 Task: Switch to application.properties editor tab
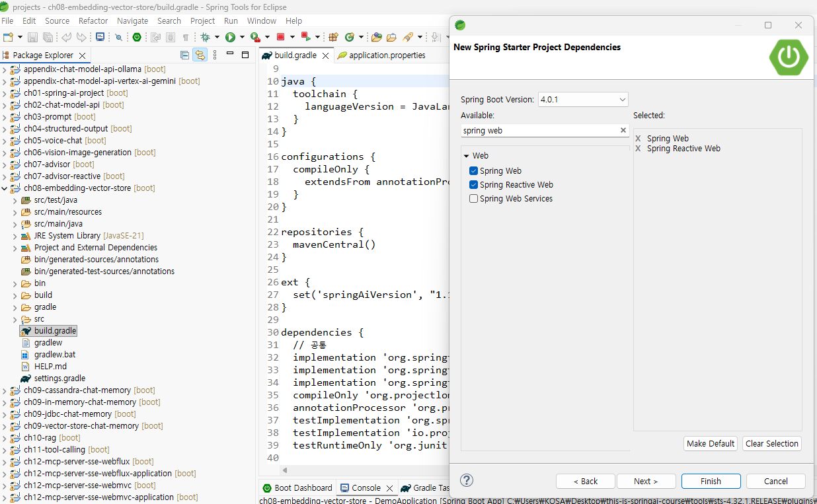(381, 55)
